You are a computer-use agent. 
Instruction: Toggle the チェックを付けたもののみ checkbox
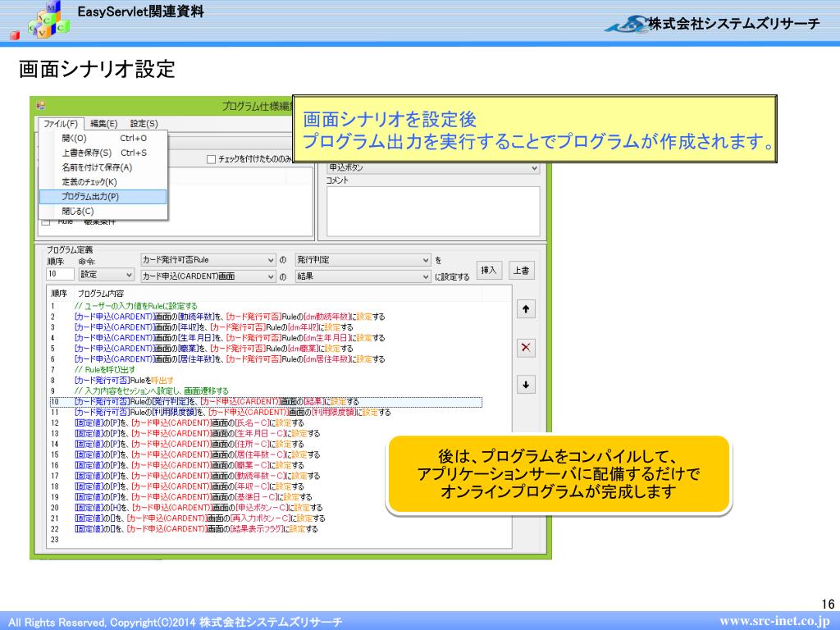[212, 159]
